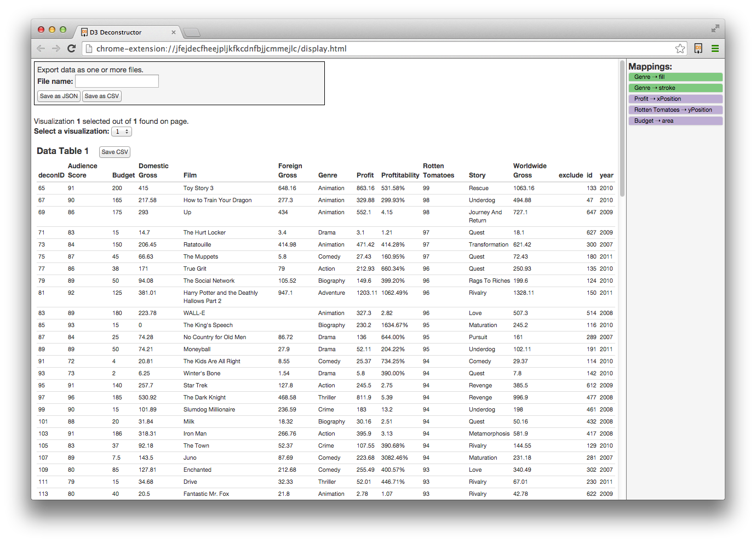Click the Save as CSV button
Screen dimensions: 756x543
101,96
